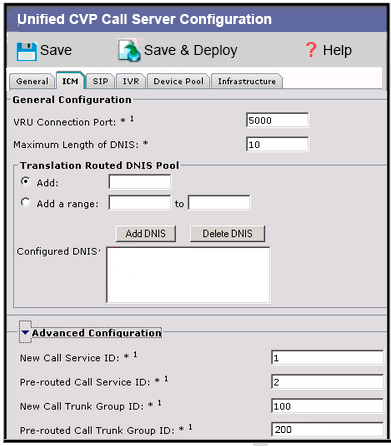
Task: Click the "Unified CVP Call Server Configuration" title
Action: click(x=144, y=19)
